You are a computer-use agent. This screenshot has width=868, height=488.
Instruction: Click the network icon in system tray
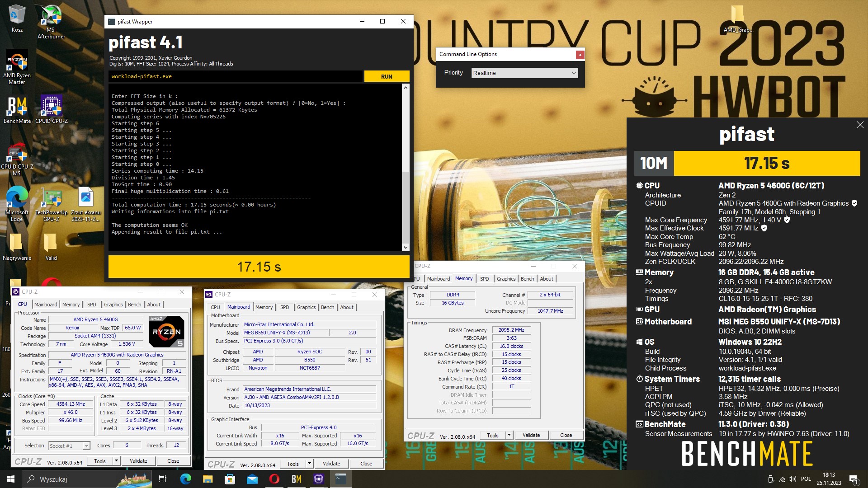[x=782, y=479]
